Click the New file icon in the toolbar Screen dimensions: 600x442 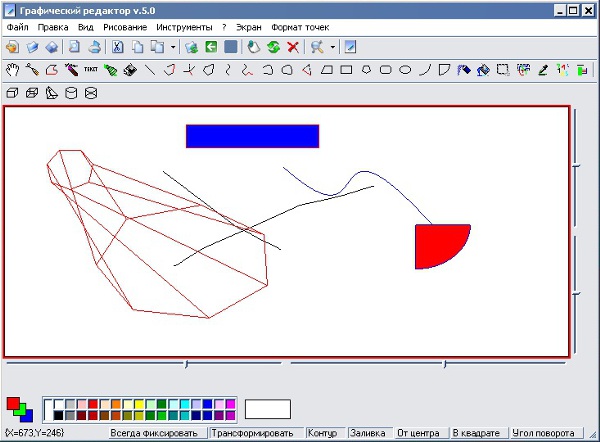[x=13, y=47]
